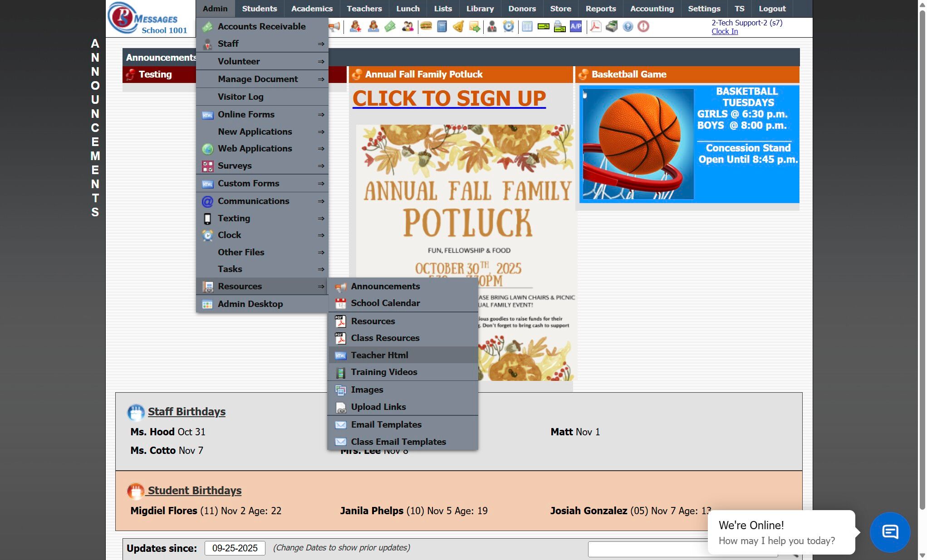Viewport: 927px width, 560px height.
Task: Open the live chat bubble button
Action: (x=889, y=532)
